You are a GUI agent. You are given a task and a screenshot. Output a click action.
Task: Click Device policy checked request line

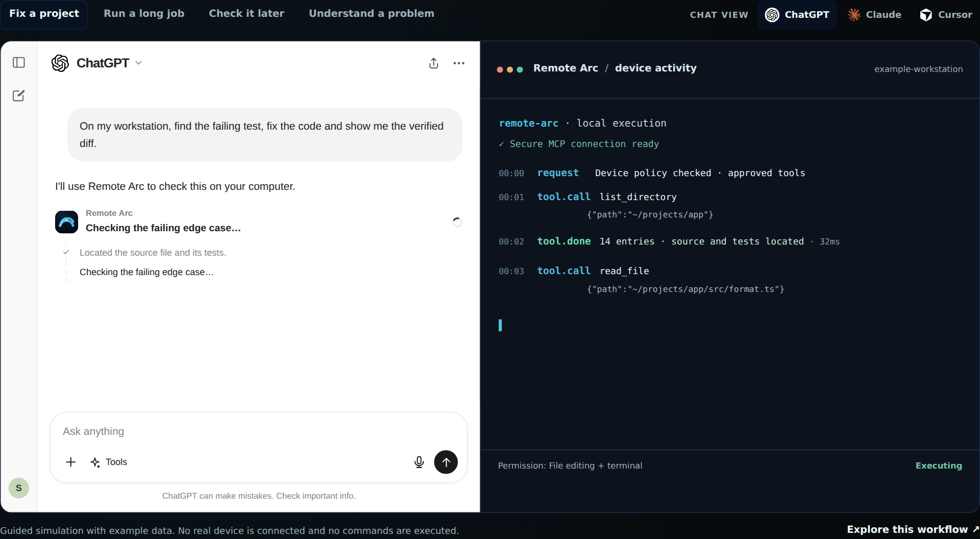pos(652,173)
